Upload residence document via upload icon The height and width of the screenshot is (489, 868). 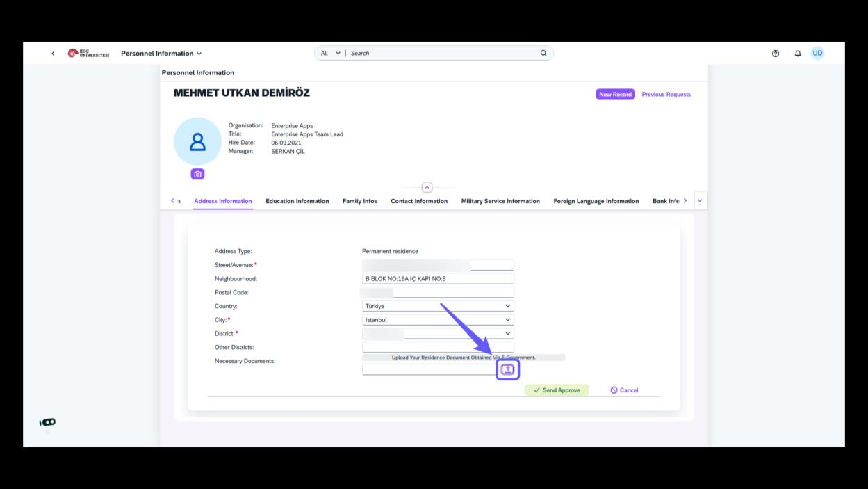pyautogui.click(x=507, y=369)
